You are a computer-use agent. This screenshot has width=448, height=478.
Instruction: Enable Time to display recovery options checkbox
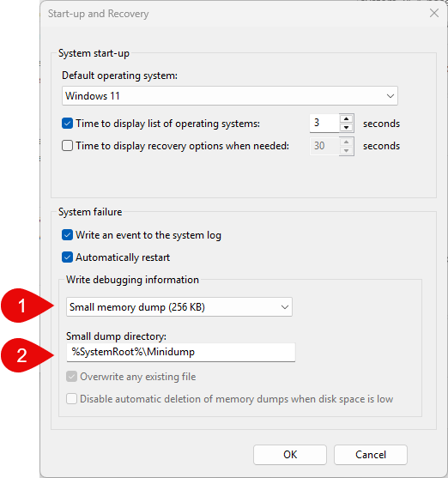tap(67, 146)
